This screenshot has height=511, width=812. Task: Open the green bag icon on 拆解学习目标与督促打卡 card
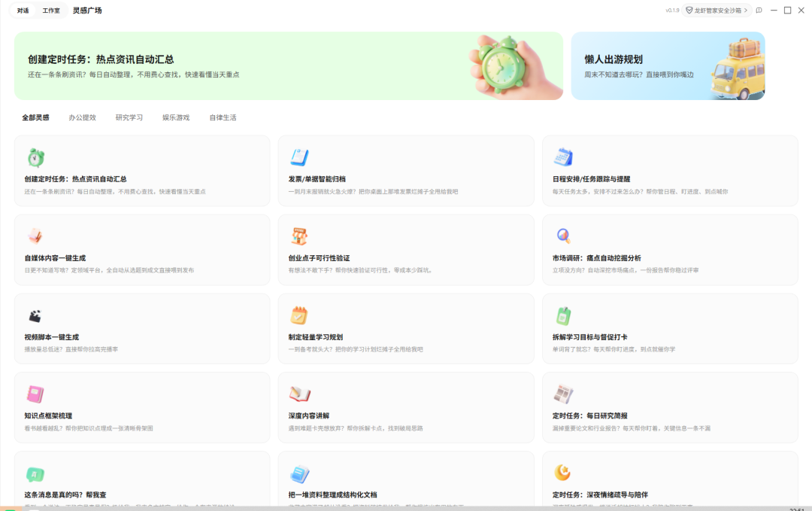click(x=565, y=317)
